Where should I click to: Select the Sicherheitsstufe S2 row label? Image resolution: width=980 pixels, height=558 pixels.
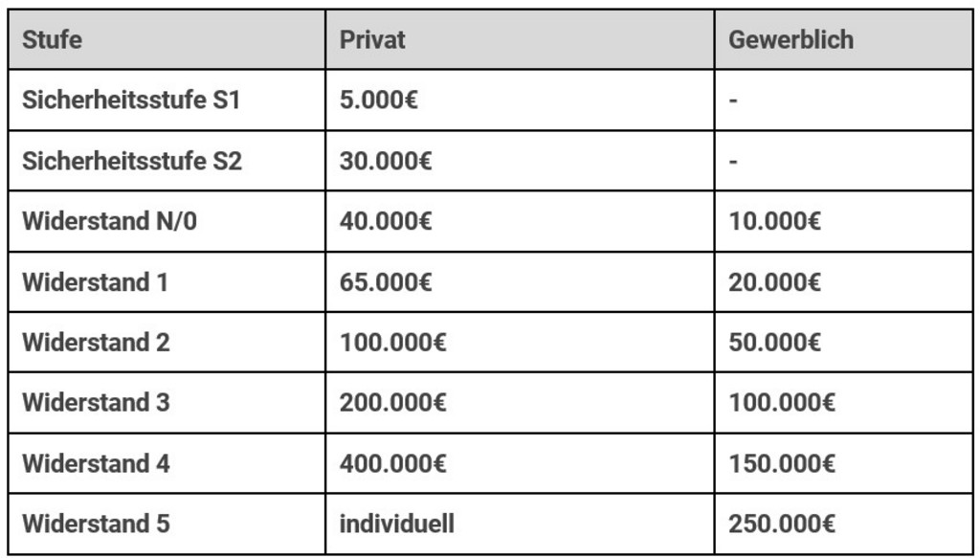pyautogui.click(x=132, y=161)
